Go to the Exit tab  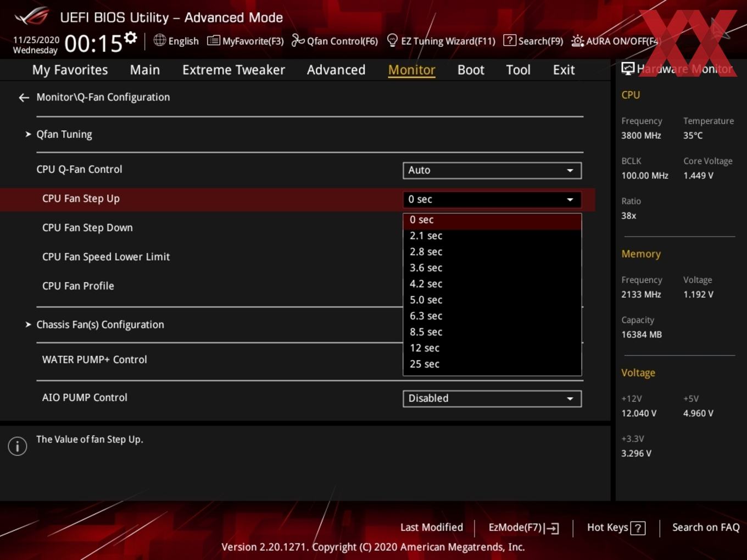point(564,70)
